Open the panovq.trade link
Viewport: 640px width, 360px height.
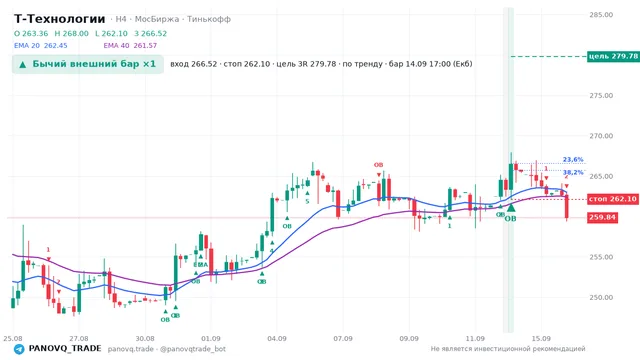(x=131, y=349)
